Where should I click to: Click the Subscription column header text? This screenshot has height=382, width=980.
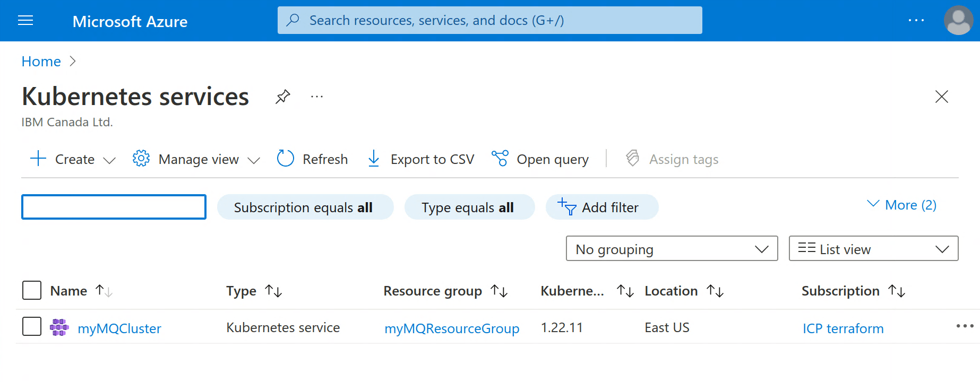840,291
